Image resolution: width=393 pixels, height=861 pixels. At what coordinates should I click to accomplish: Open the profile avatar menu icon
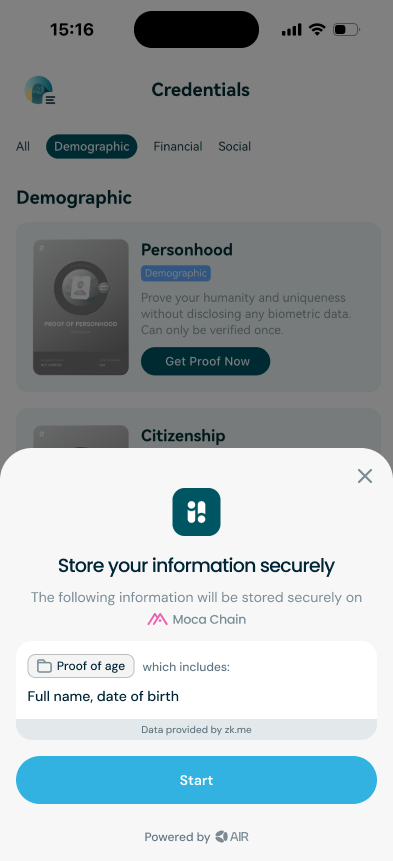40,90
